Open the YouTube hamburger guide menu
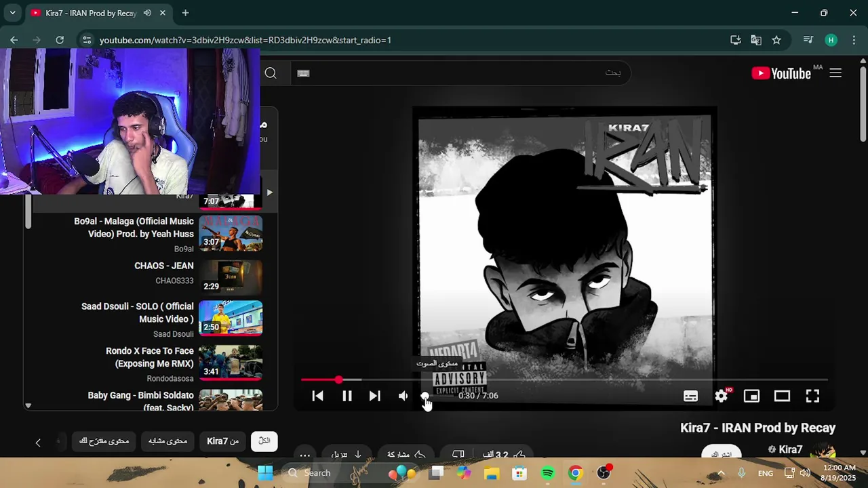Screen dimensions: 868x488 click(x=835, y=73)
